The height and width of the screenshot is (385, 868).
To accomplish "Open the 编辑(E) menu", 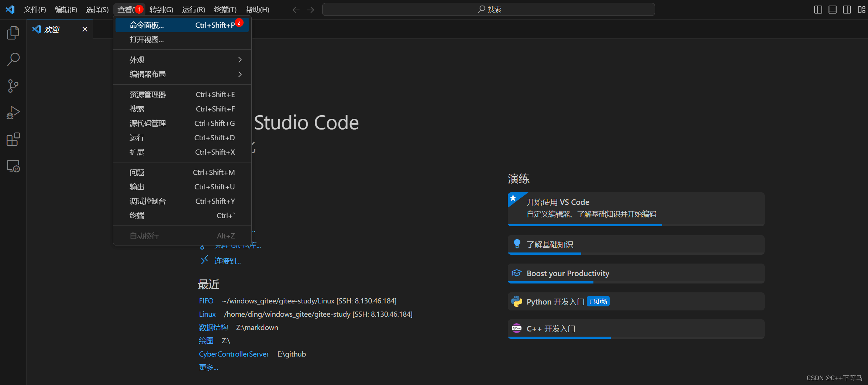I will 66,10.
